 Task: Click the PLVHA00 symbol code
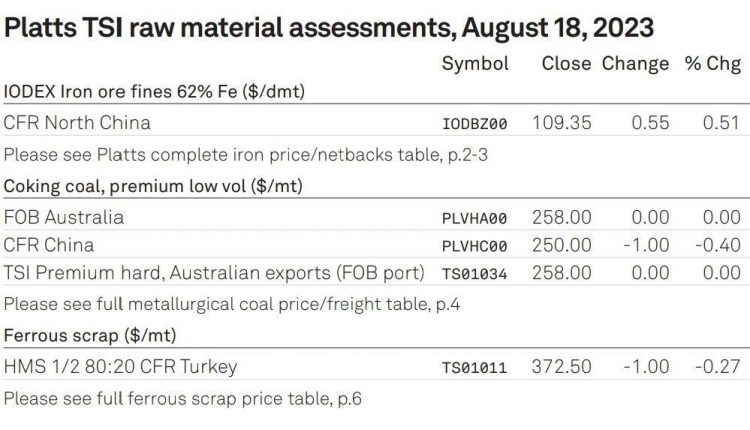pos(474,219)
